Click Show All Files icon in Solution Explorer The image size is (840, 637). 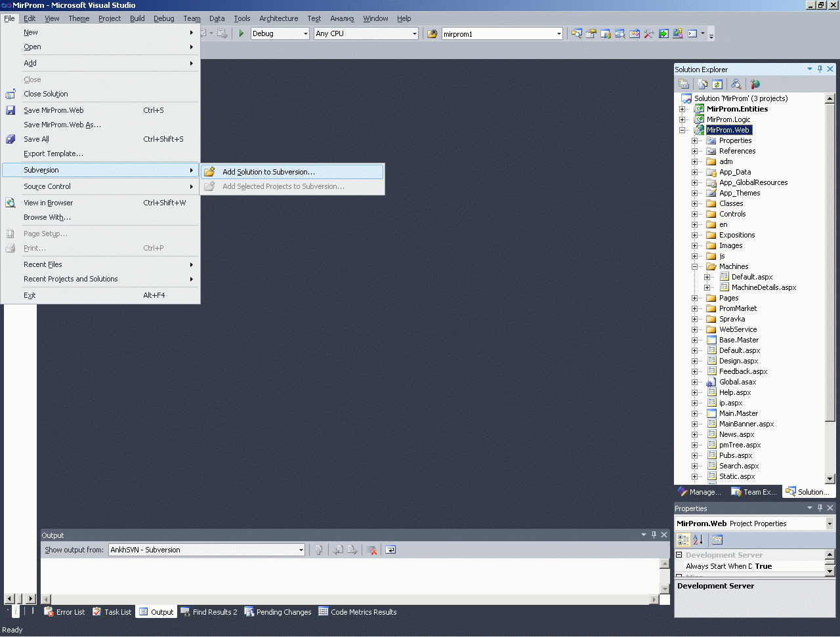703,84
